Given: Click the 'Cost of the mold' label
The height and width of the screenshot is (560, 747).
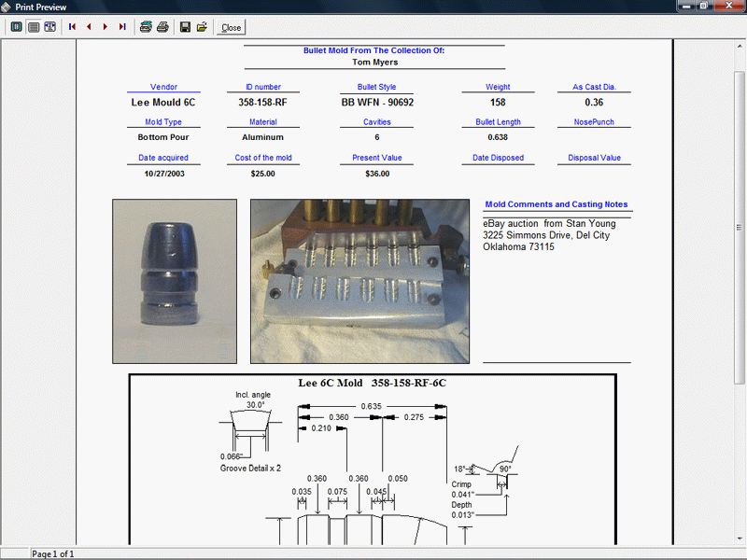Looking at the screenshot, I should tap(263, 158).
